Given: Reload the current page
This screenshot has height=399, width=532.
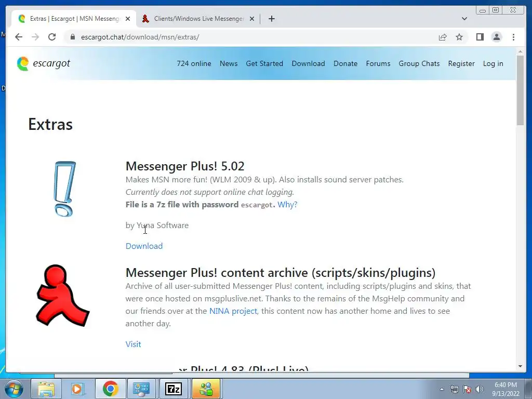Looking at the screenshot, I should coord(52,37).
